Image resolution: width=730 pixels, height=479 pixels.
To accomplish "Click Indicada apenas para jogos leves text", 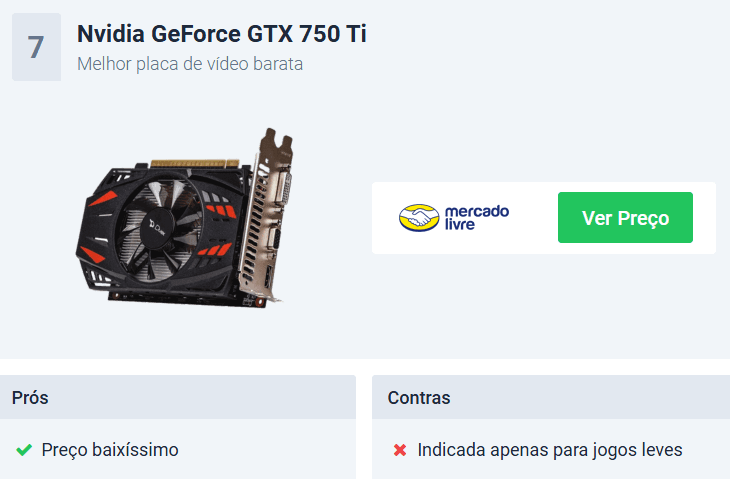I will 550,450.
